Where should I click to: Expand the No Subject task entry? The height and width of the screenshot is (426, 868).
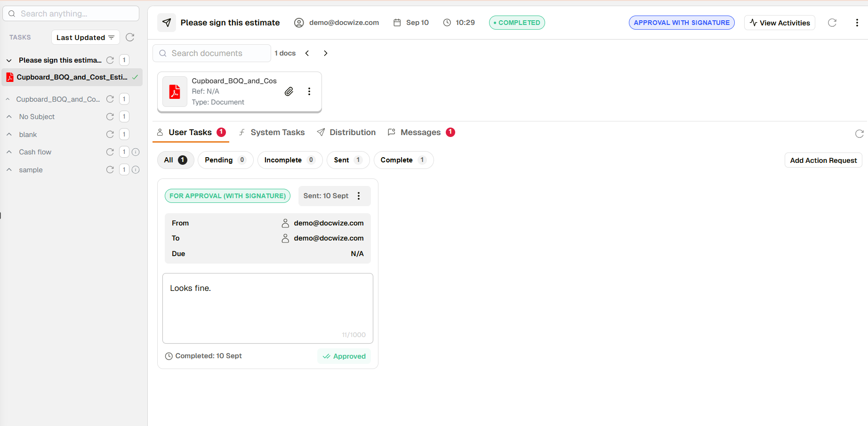click(9, 116)
